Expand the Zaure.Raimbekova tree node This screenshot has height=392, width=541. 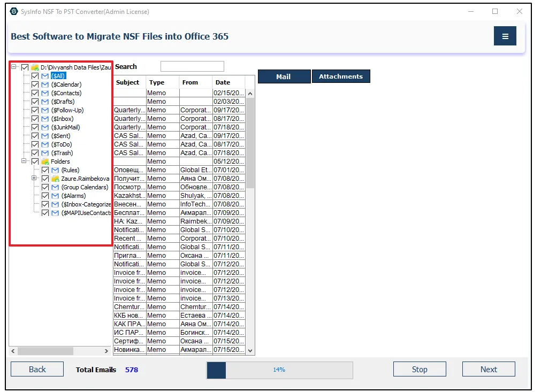[34, 178]
